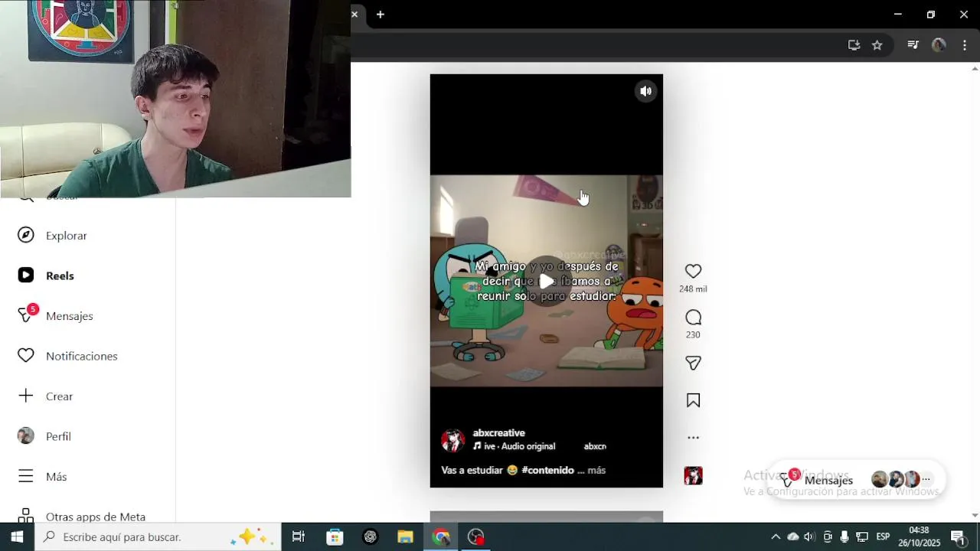Like the reel with the heart icon
The height and width of the screenshot is (551, 980).
tap(693, 271)
